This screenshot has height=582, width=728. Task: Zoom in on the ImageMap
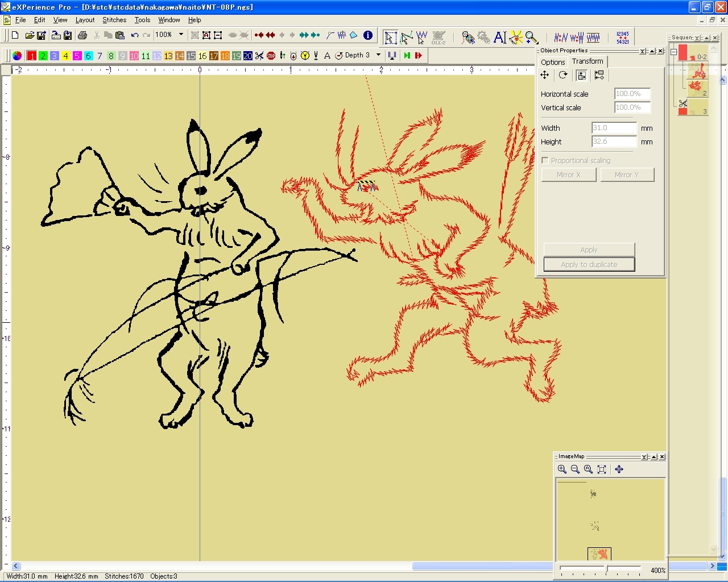pyautogui.click(x=562, y=469)
